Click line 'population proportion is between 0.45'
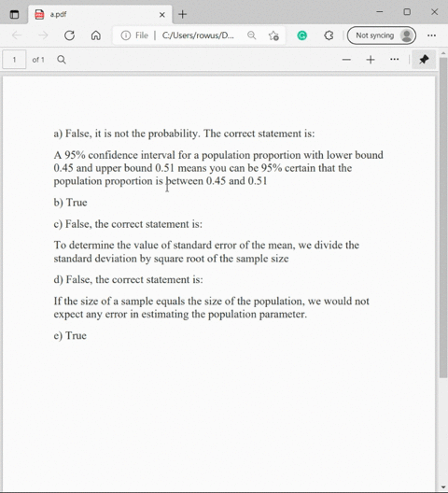Viewport: 448px width, 493px height. (x=161, y=181)
